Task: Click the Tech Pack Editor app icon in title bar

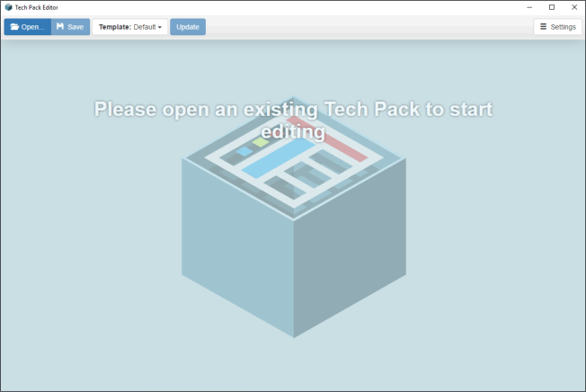Action: [8, 7]
